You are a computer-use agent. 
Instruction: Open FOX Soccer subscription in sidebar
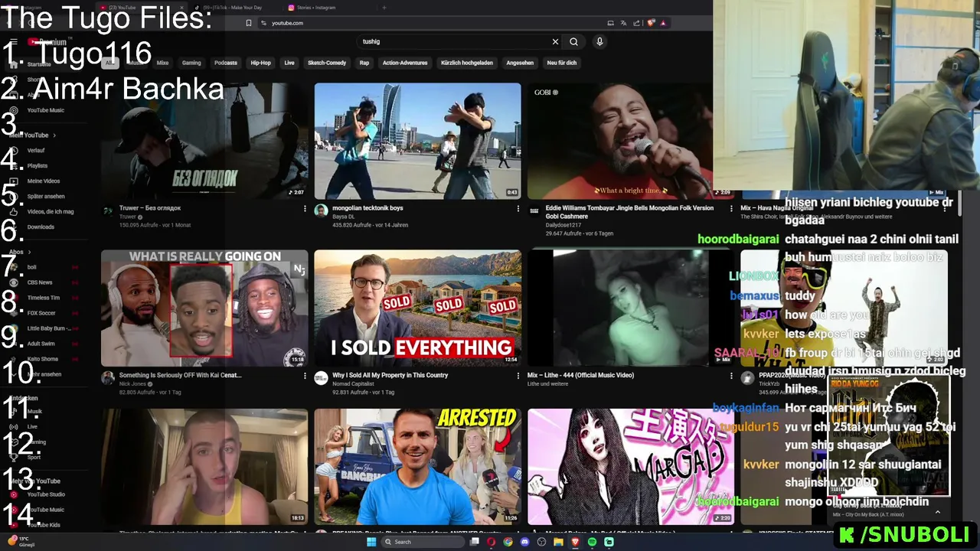coord(41,313)
